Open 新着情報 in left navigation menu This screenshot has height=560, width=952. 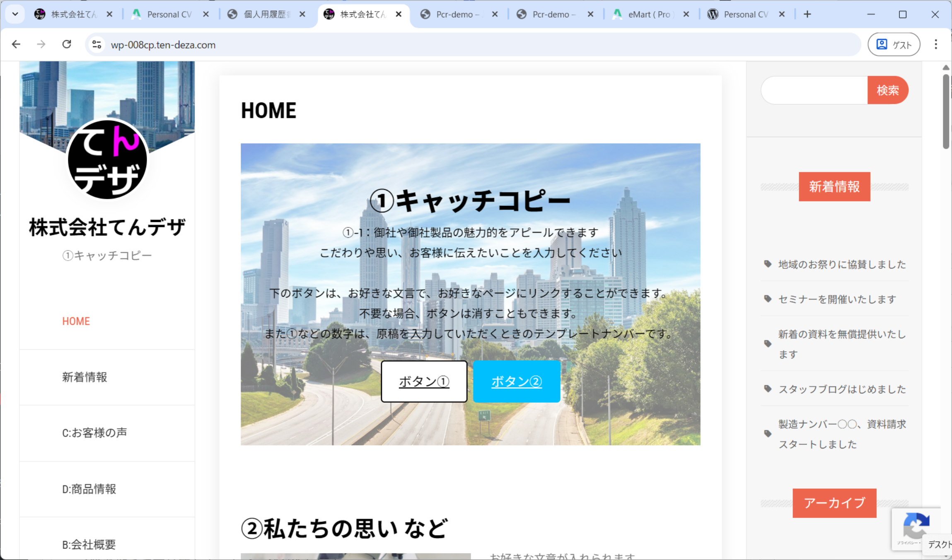tap(85, 377)
